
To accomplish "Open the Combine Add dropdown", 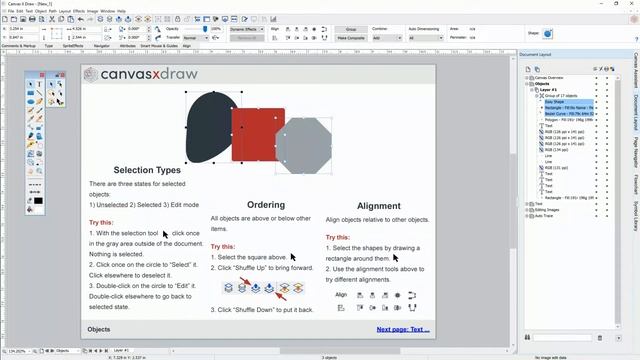I will (387, 38).
